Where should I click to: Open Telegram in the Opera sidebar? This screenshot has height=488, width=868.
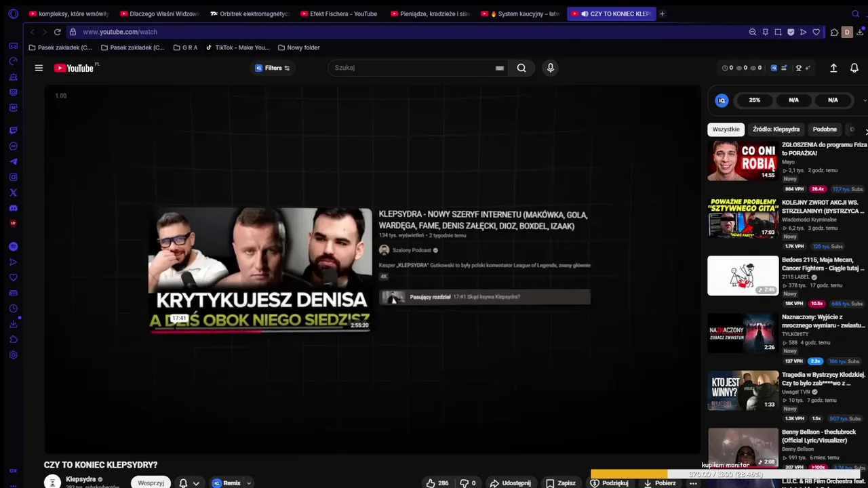pyautogui.click(x=13, y=161)
